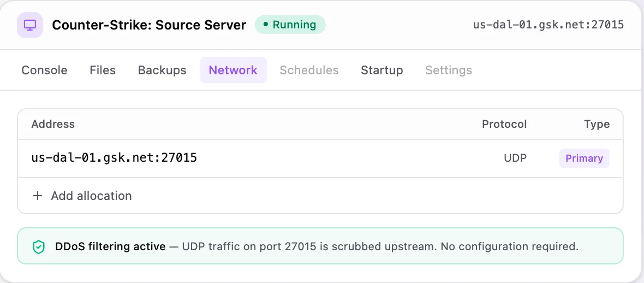Image resolution: width=644 pixels, height=283 pixels.
Task: Go to the Startup tab
Action: coord(382,70)
